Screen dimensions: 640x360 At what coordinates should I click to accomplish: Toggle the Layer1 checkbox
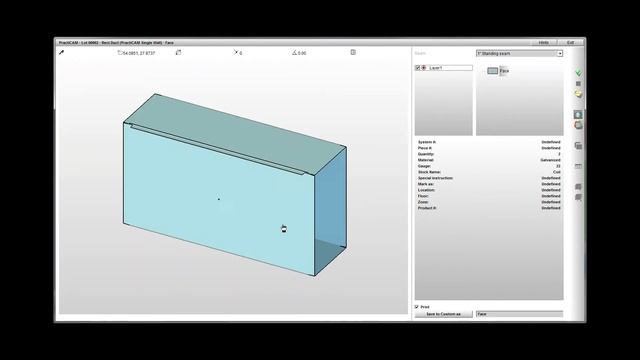pyautogui.click(x=418, y=68)
